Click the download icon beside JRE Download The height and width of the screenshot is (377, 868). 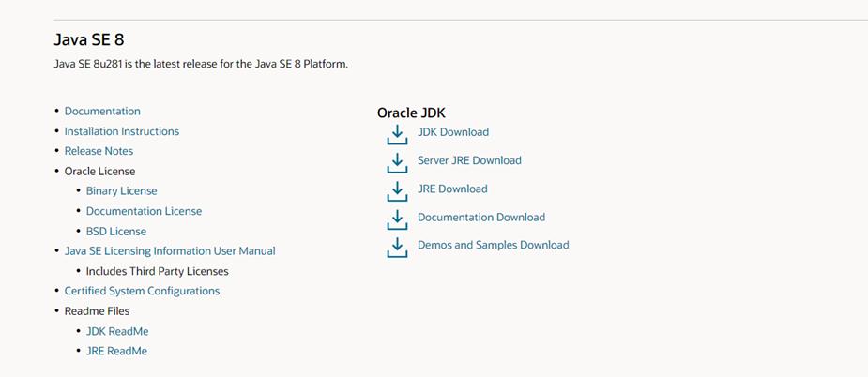coord(397,190)
